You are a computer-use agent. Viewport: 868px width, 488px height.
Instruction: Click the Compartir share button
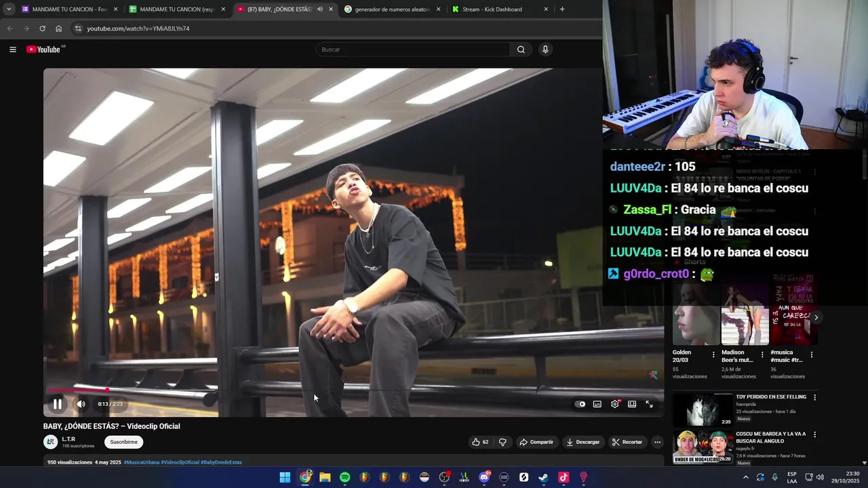(x=536, y=442)
